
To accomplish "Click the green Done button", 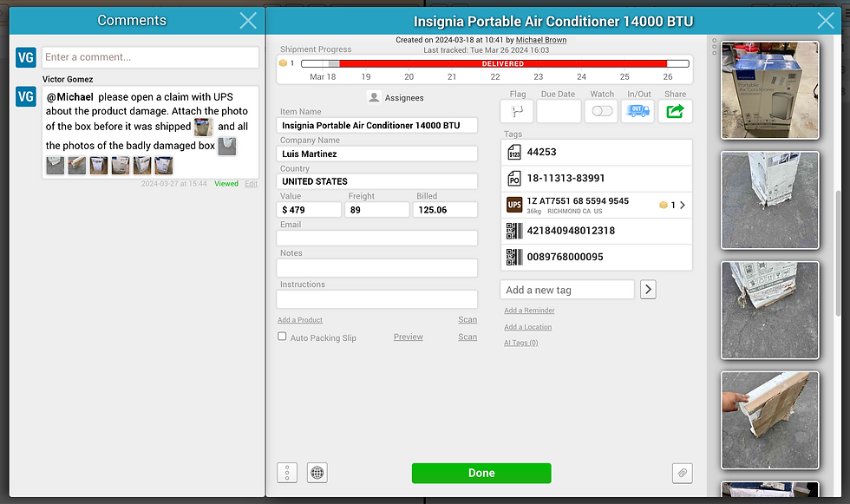I will point(481,473).
